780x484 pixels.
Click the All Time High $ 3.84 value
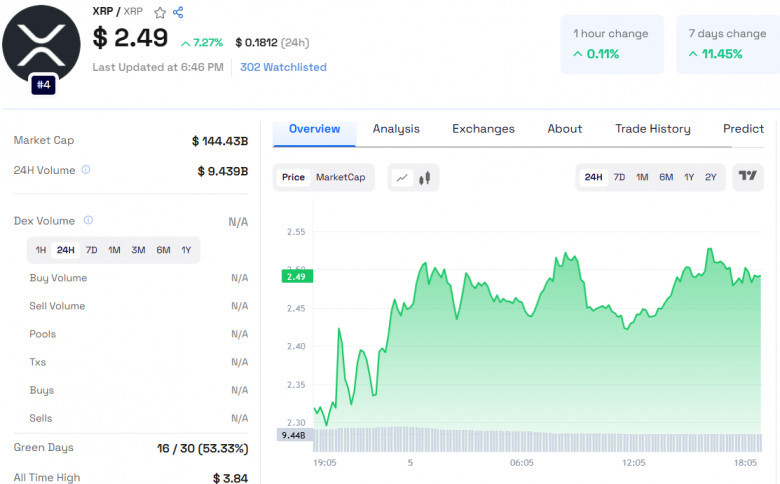point(230,478)
